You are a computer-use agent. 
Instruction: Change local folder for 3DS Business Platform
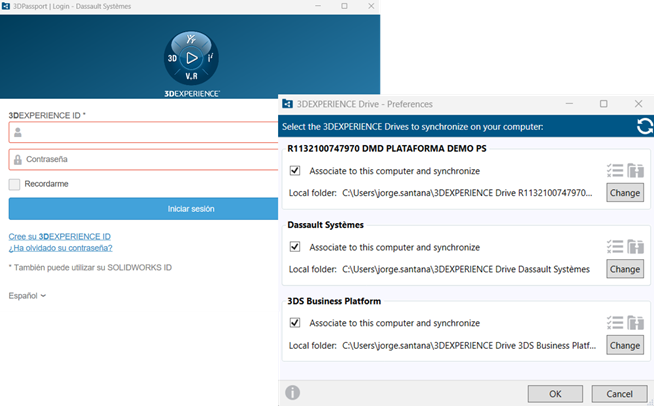click(624, 344)
